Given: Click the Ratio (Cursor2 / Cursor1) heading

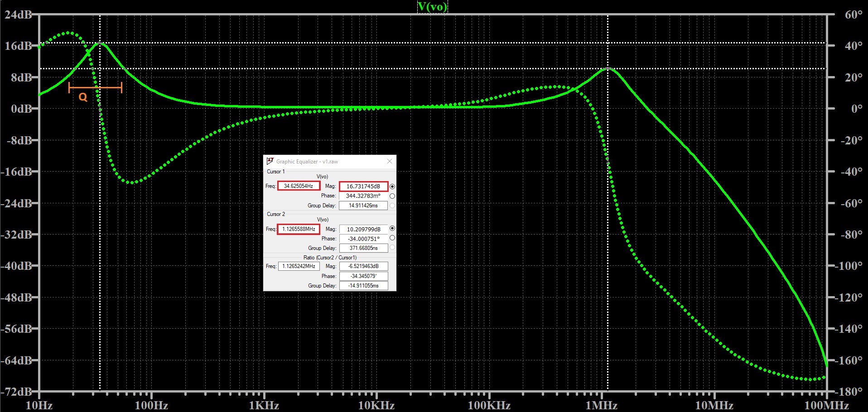Looking at the screenshot, I should point(330,258).
